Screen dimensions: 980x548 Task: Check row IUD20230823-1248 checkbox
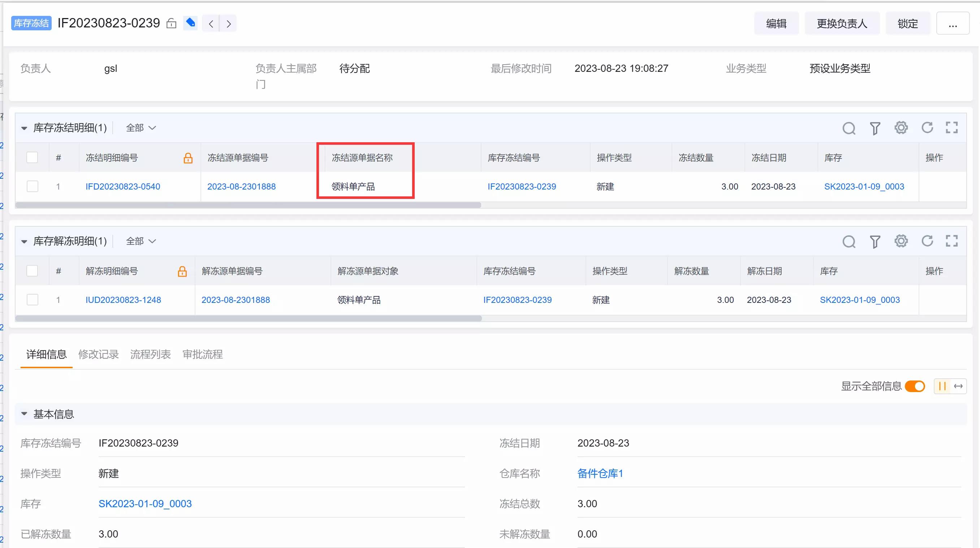pos(33,300)
